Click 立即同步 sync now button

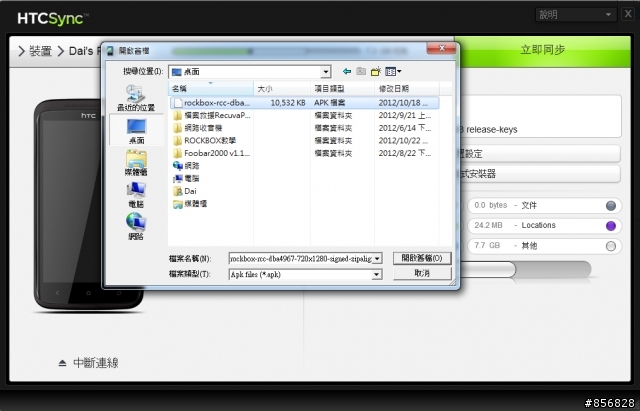click(x=543, y=50)
